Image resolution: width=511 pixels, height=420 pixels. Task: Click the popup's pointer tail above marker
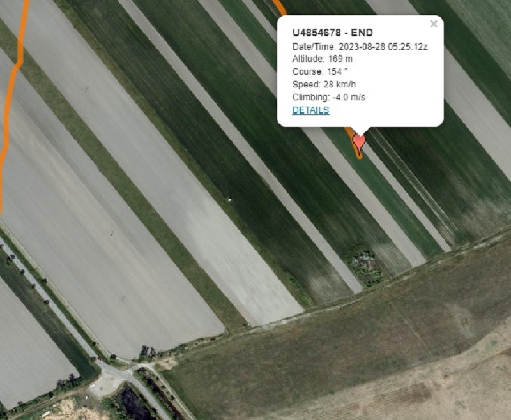(x=361, y=131)
